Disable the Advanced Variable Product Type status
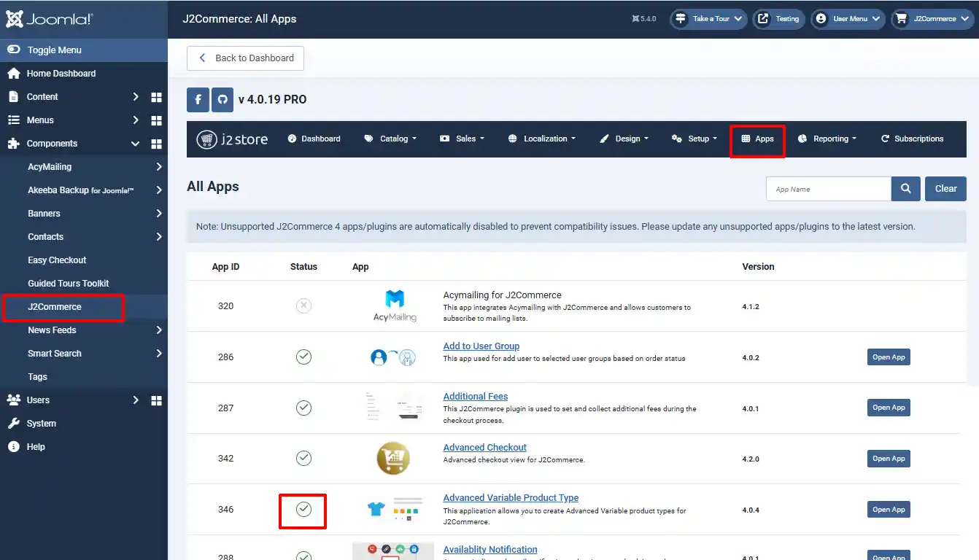The height and width of the screenshot is (560, 979). (x=303, y=509)
